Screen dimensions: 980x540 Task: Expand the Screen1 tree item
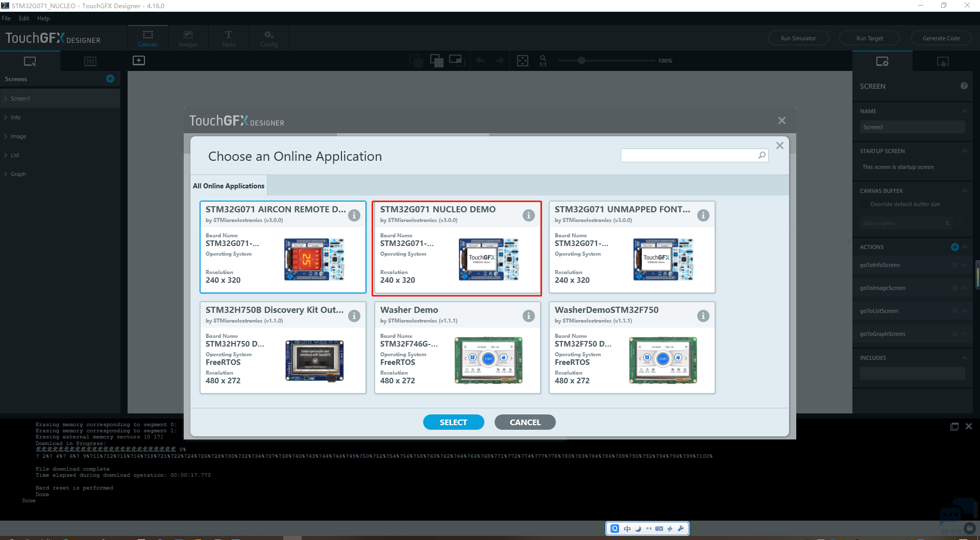coord(6,99)
